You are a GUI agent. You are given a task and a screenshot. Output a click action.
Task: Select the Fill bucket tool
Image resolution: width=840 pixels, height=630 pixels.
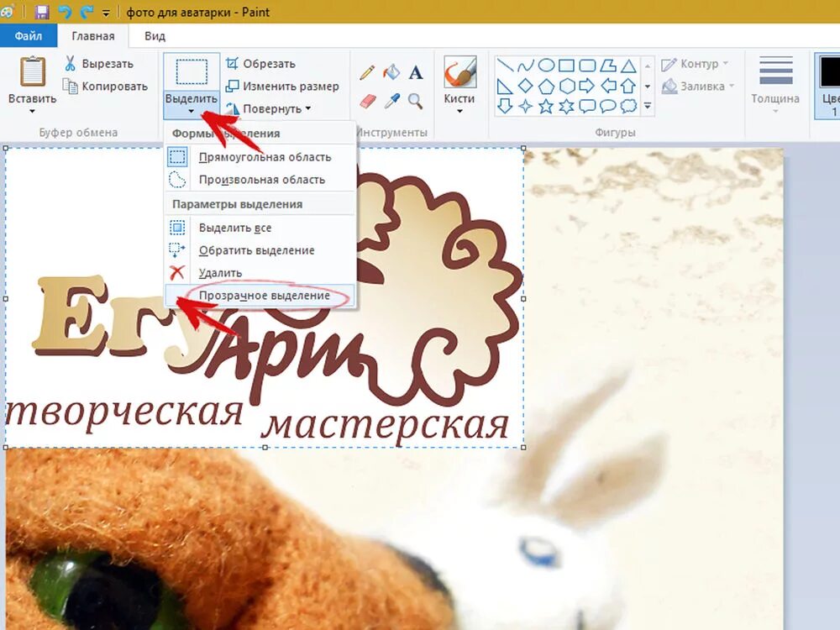(391, 72)
